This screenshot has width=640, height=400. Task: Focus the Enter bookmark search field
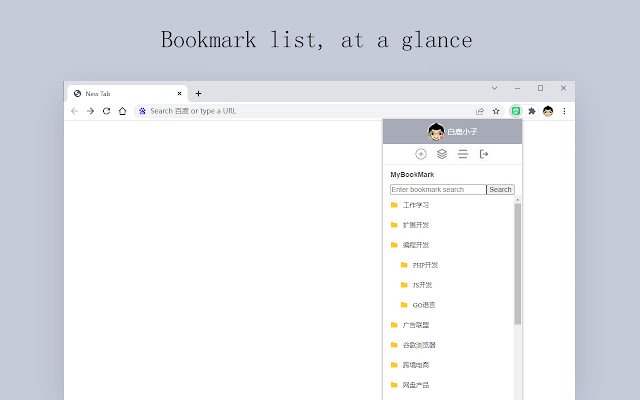[x=438, y=189]
